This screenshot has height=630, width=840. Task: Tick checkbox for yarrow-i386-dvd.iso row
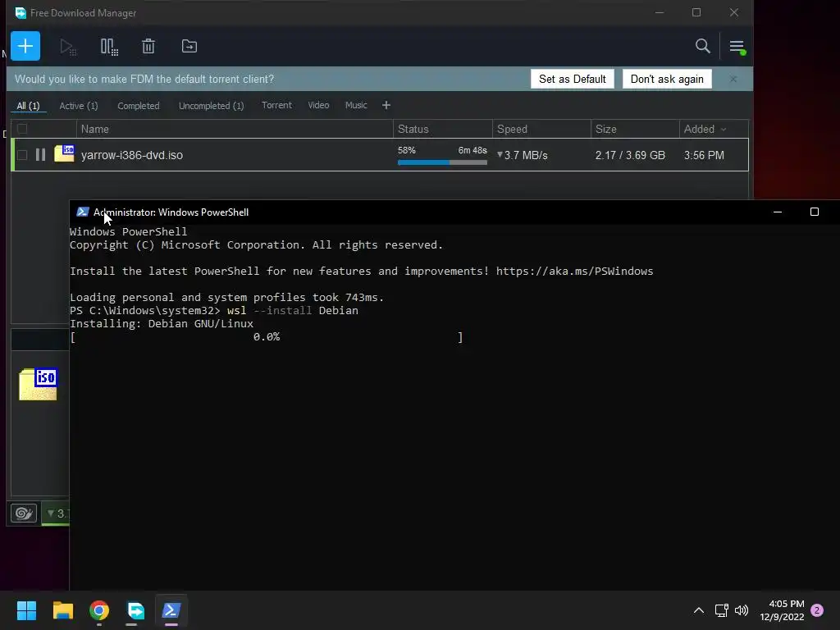point(22,155)
